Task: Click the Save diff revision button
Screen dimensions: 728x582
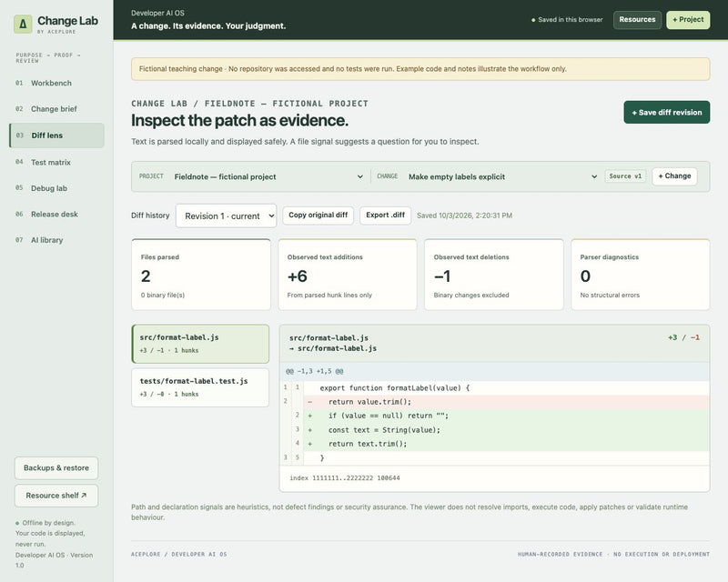Action: point(667,113)
